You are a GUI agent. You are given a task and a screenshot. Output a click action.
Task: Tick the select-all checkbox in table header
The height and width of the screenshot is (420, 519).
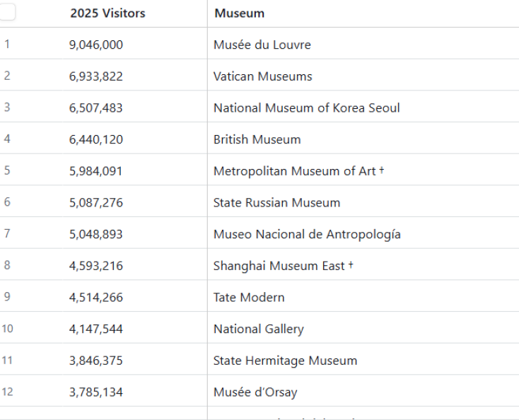click(x=7, y=13)
